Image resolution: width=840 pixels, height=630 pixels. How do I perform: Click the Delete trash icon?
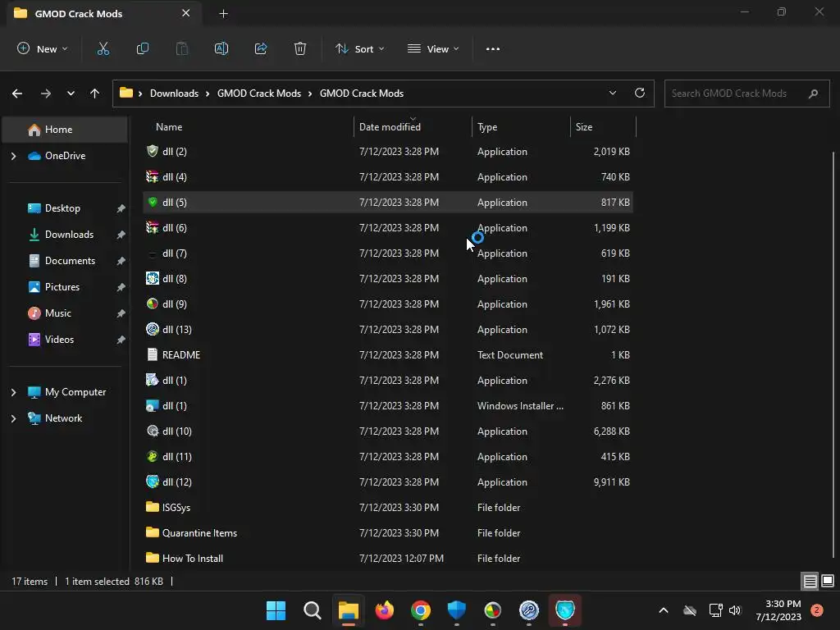[300, 48]
